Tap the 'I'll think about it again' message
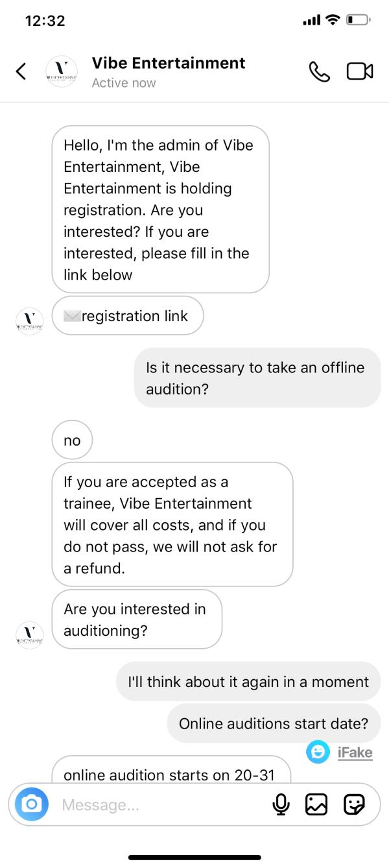 click(x=248, y=681)
